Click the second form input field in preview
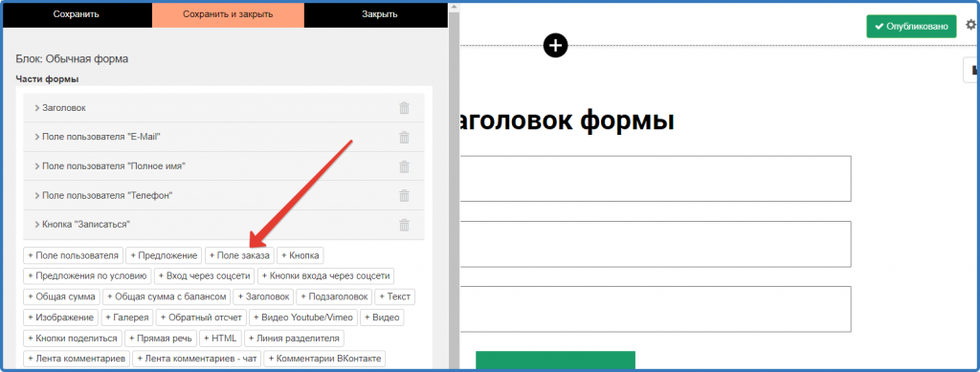This screenshot has width=980, height=372. 656,244
